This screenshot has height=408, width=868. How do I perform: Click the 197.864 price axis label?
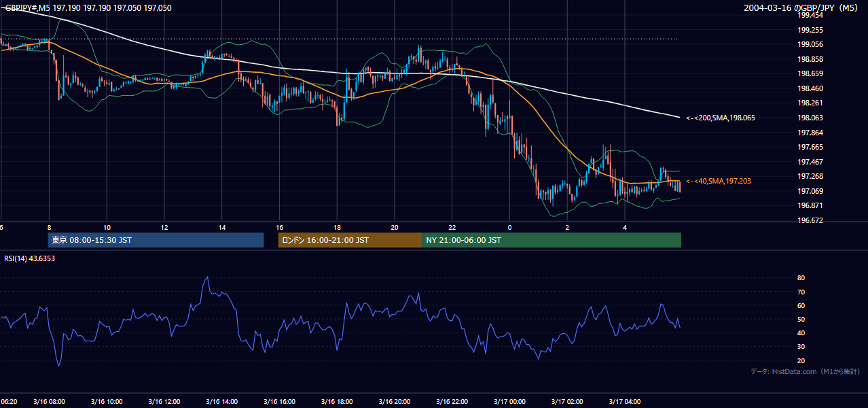click(x=811, y=133)
